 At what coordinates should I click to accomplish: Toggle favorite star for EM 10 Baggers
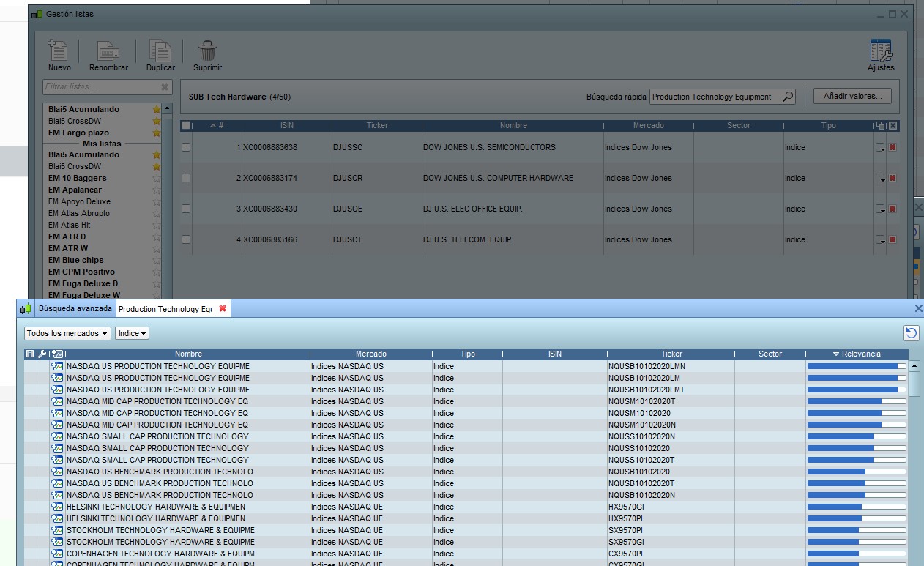pos(156,178)
